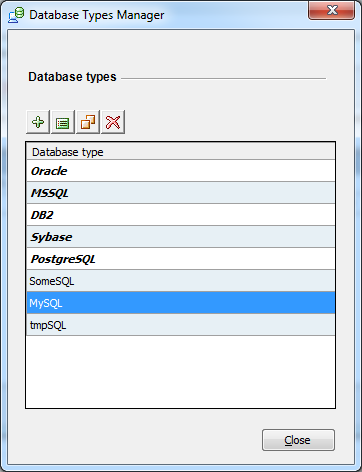This screenshot has width=362, height=472.
Task: Select the Sybase row
Action: [181, 237]
